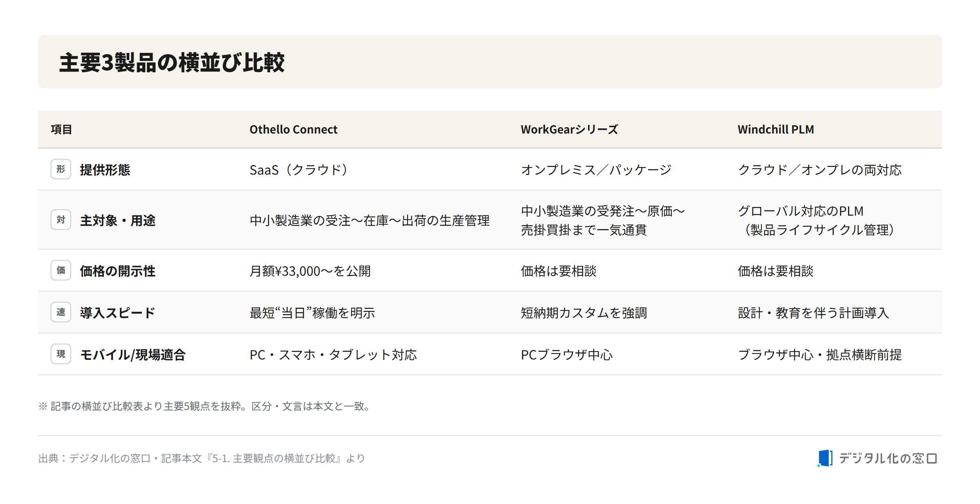The image size is (980, 504).
Task: Click the オンプレミス／パッケージ cell
Action: (596, 170)
